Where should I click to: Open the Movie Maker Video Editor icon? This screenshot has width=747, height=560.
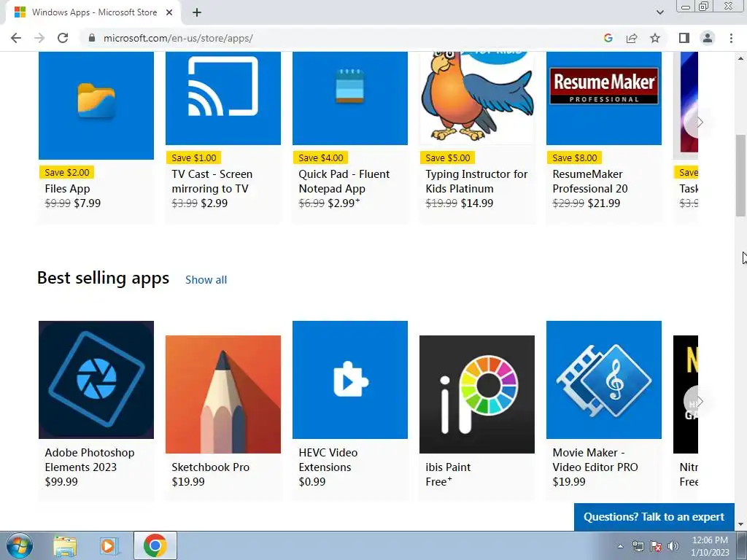click(x=604, y=379)
